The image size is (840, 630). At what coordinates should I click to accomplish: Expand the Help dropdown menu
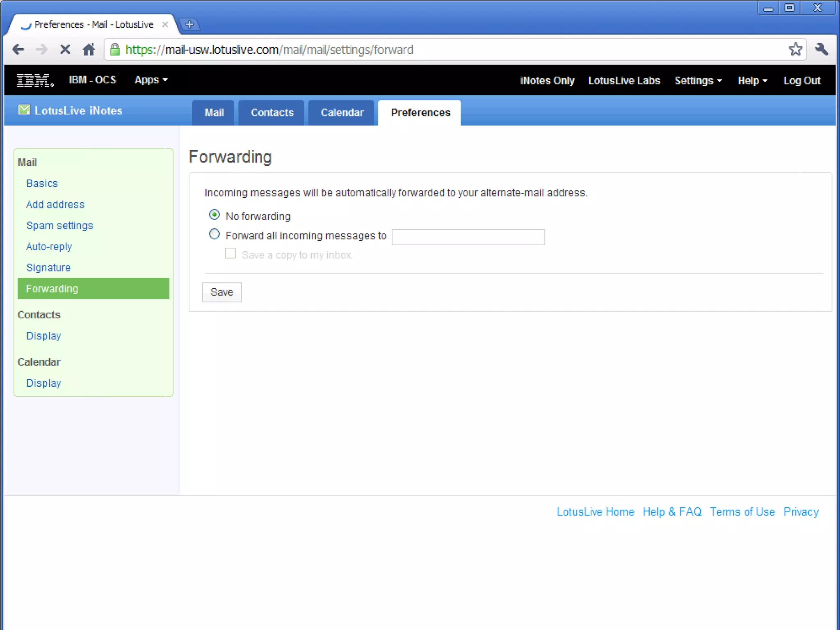coord(752,81)
